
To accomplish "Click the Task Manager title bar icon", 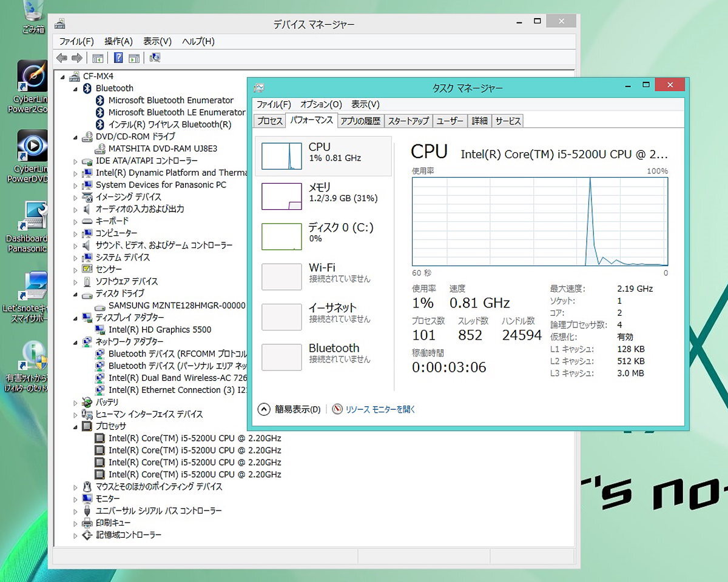I will pyautogui.click(x=259, y=88).
